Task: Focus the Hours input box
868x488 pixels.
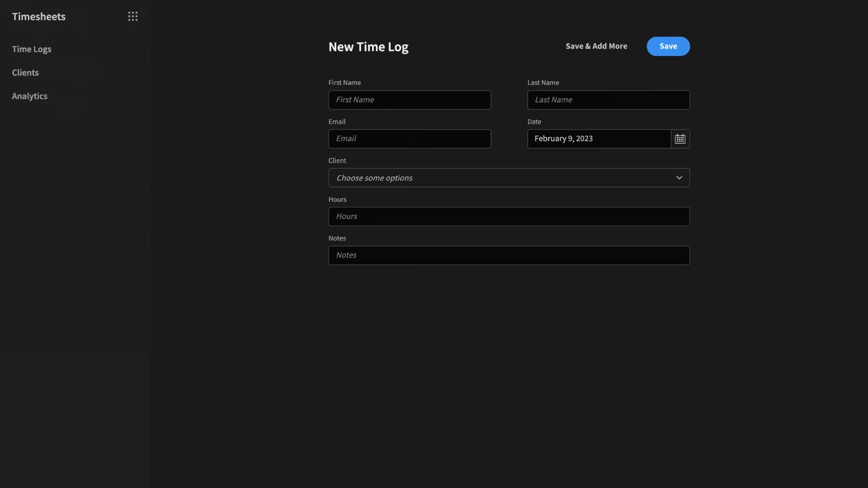Action: click(x=509, y=216)
